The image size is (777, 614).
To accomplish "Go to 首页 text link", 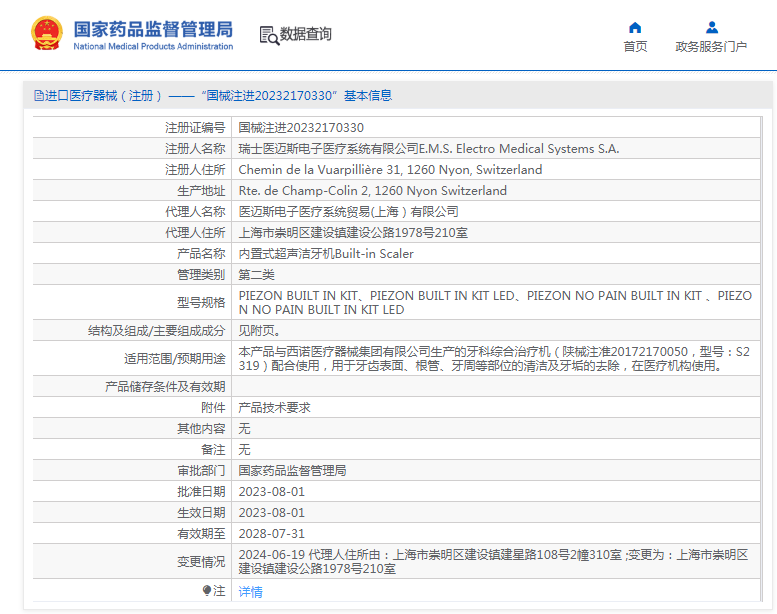I will click(635, 47).
